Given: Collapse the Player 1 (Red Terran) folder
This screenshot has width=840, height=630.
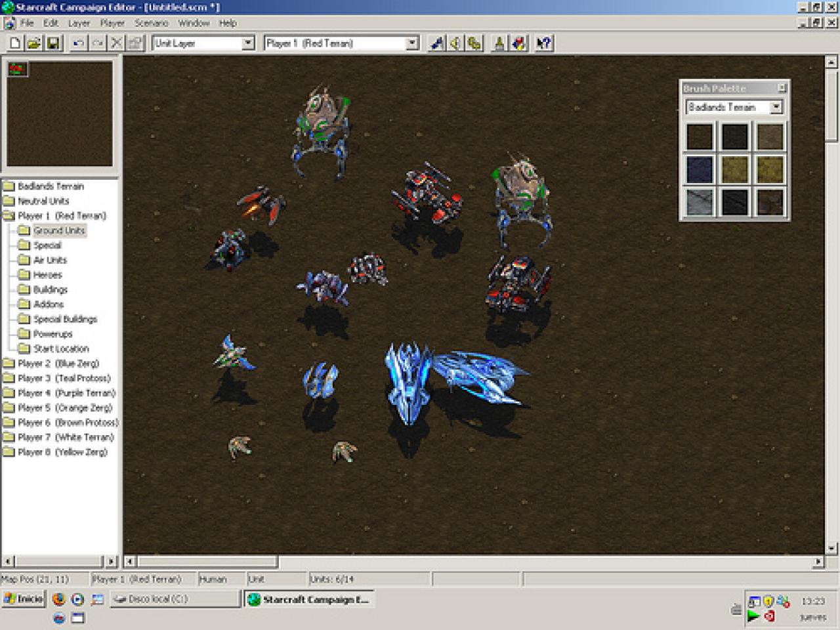Looking at the screenshot, I should pyautogui.click(x=9, y=216).
